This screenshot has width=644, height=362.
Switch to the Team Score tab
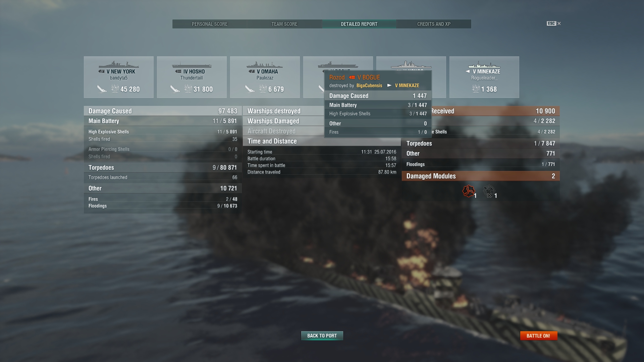(284, 24)
